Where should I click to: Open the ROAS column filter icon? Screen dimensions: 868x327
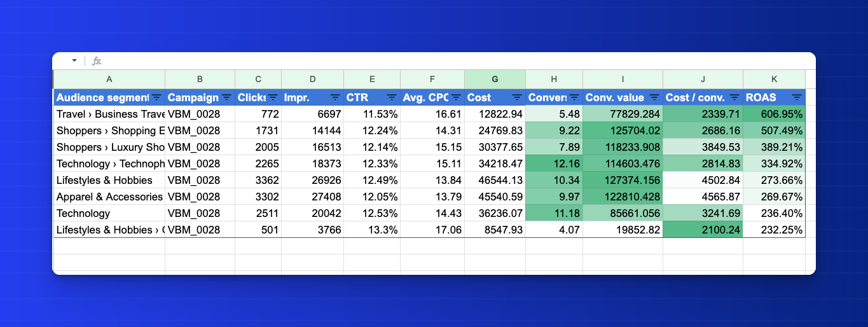click(796, 98)
